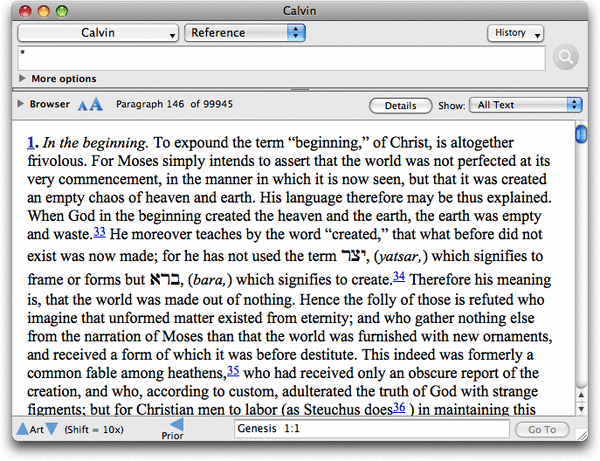Open the Reference search-type popup
The height and width of the screenshot is (461, 600).
[245, 33]
